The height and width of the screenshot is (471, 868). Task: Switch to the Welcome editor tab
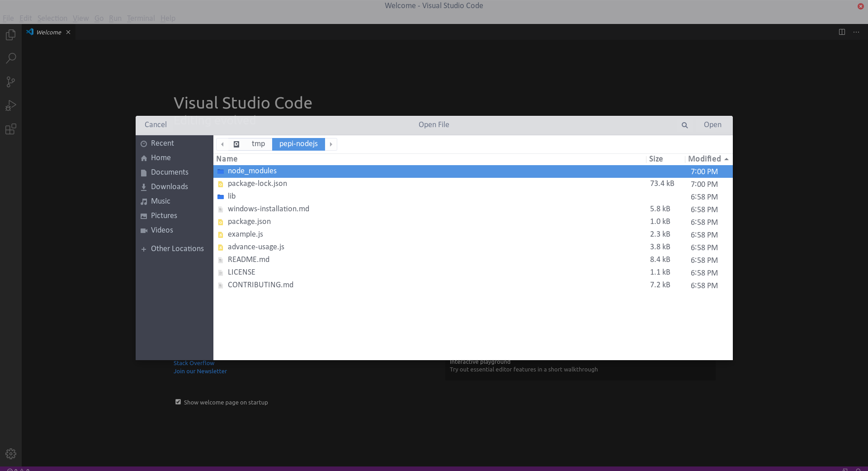pyautogui.click(x=48, y=32)
